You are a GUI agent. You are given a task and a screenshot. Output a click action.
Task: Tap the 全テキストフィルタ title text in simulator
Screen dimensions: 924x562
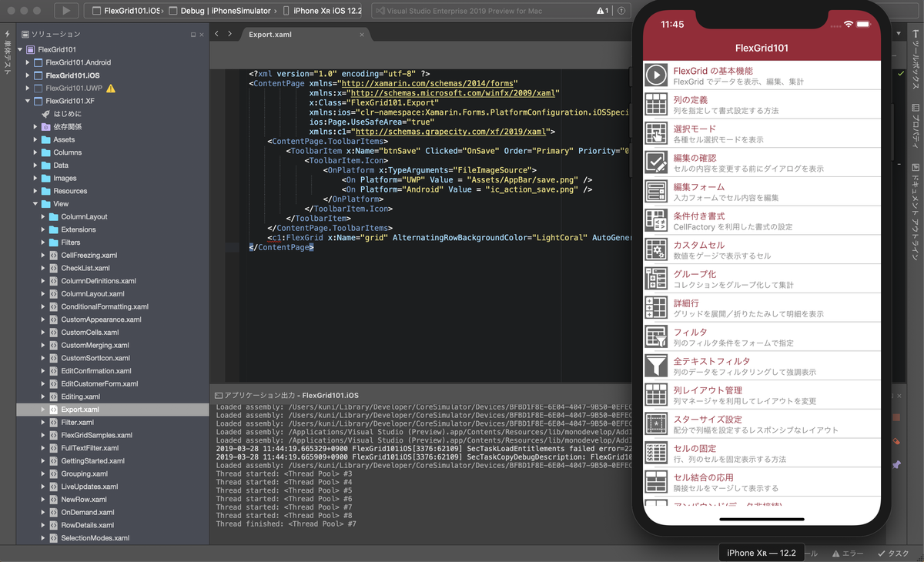coord(711,361)
